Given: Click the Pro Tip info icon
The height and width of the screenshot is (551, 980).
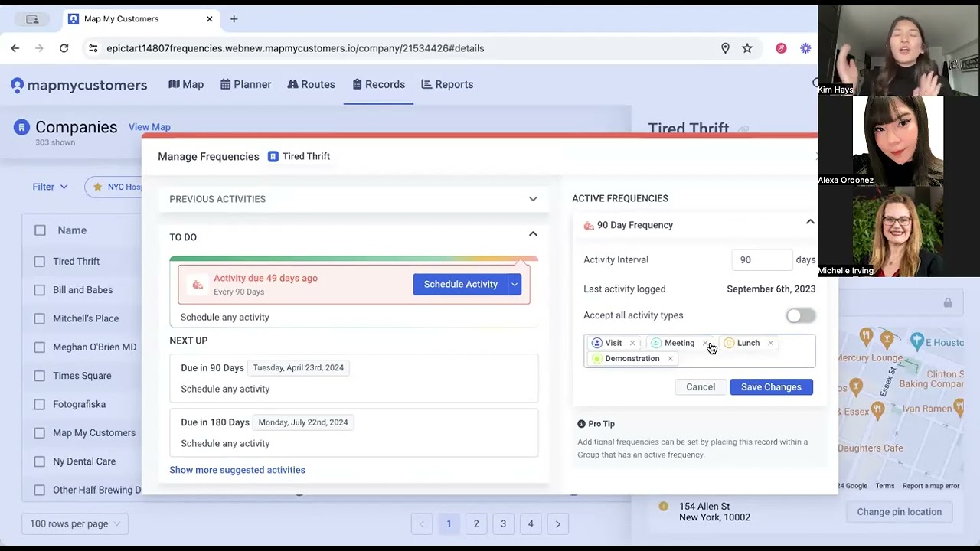Looking at the screenshot, I should (581, 424).
